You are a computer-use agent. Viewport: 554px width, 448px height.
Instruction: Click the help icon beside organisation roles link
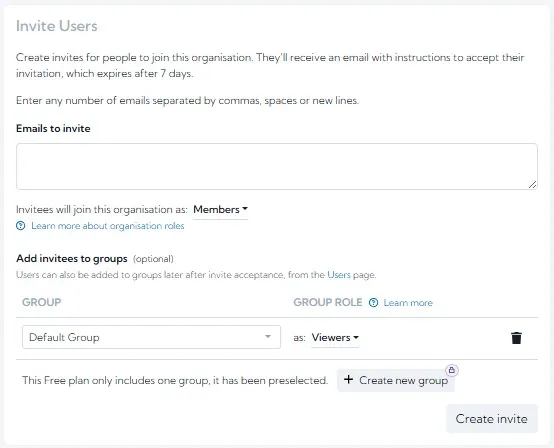click(21, 226)
